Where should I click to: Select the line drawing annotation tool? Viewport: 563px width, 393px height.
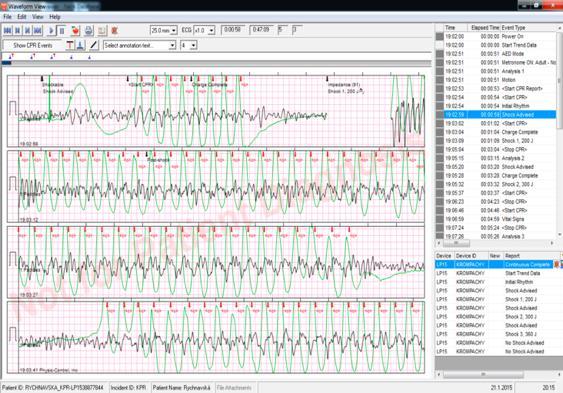coord(93,45)
